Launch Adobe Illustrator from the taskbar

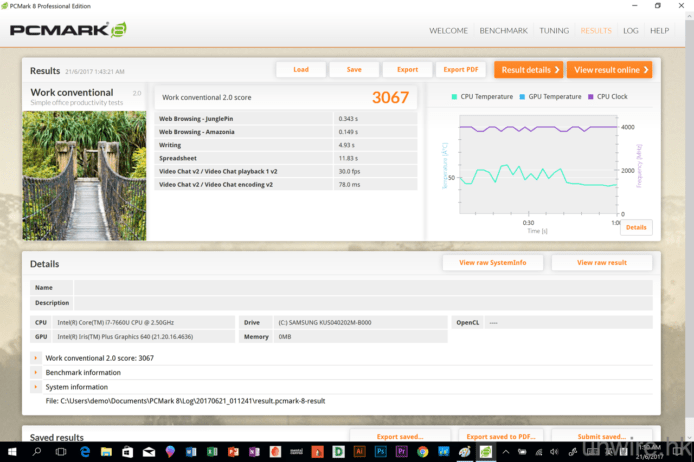click(359, 452)
